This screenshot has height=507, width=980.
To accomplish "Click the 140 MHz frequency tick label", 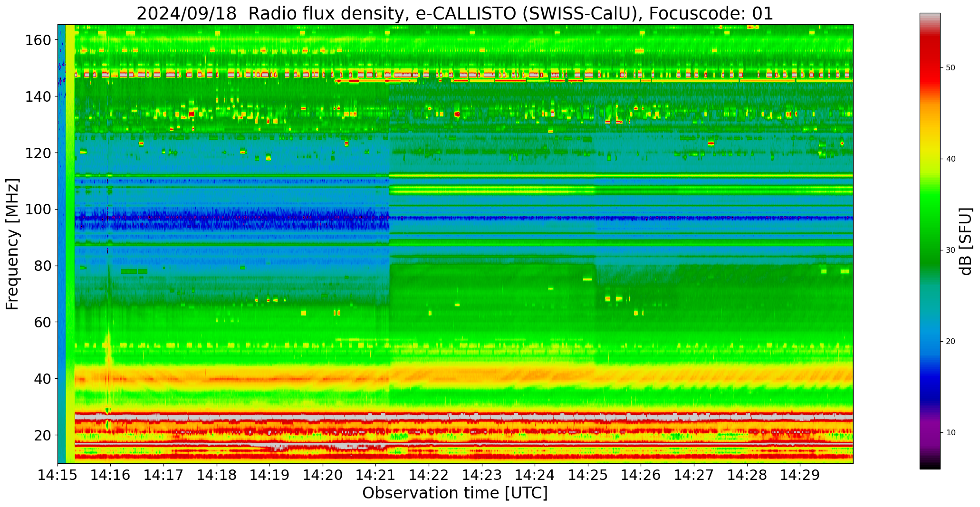I will (x=38, y=96).
